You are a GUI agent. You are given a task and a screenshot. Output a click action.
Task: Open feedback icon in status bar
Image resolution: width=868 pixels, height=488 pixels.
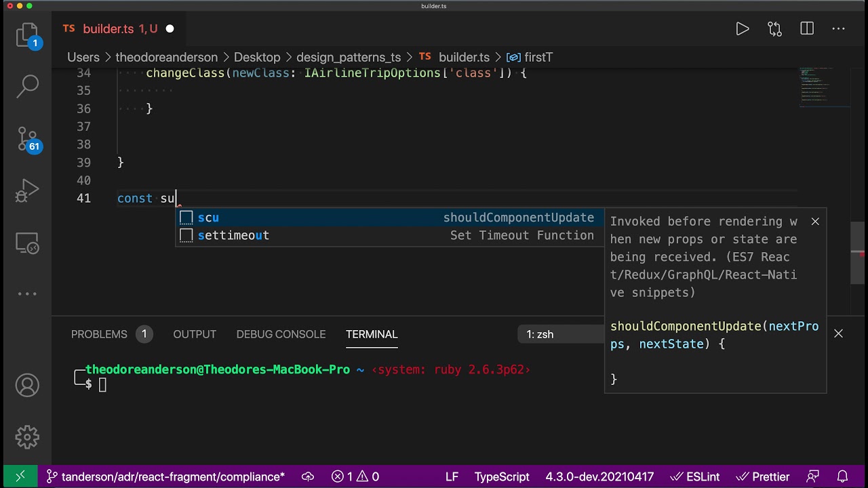[x=812, y=476]
